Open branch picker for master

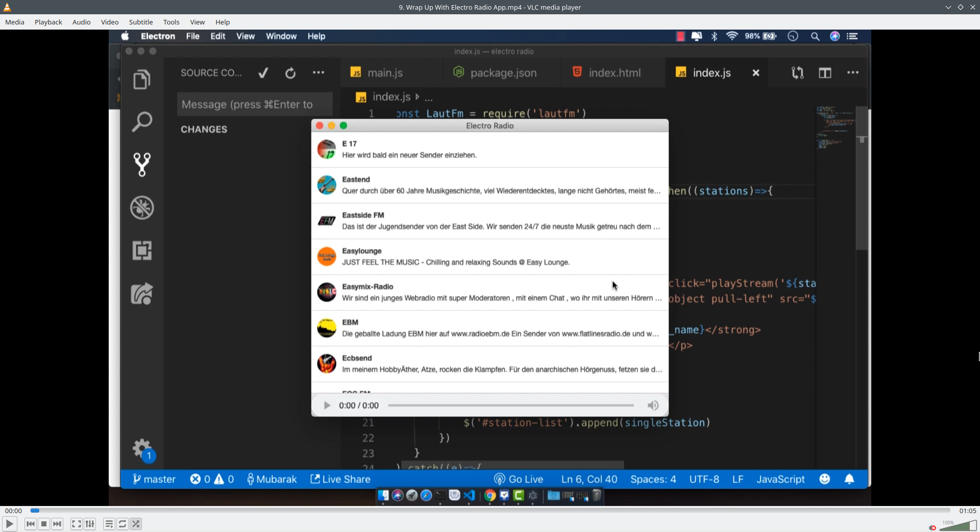pyautogui.click(x=154, y=479)
